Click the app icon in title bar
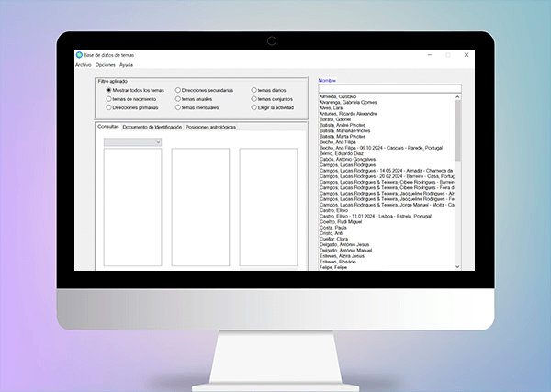551x392 pixels. 79,55
